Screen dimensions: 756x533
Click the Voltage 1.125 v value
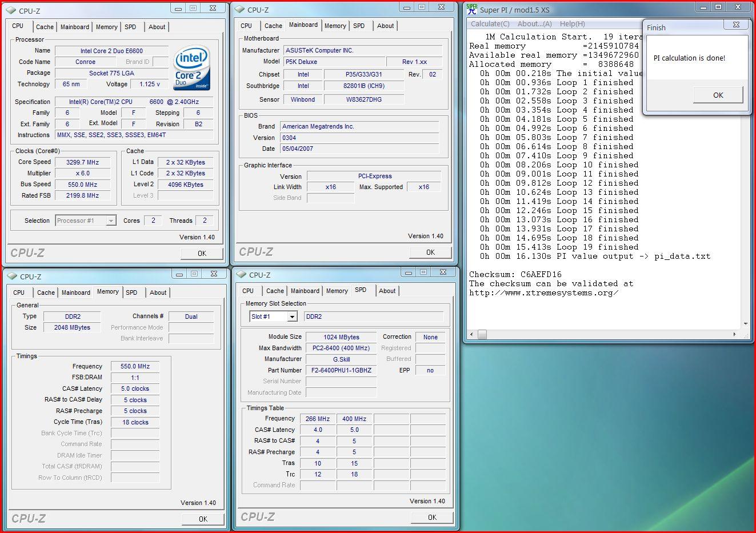point(149,84)
